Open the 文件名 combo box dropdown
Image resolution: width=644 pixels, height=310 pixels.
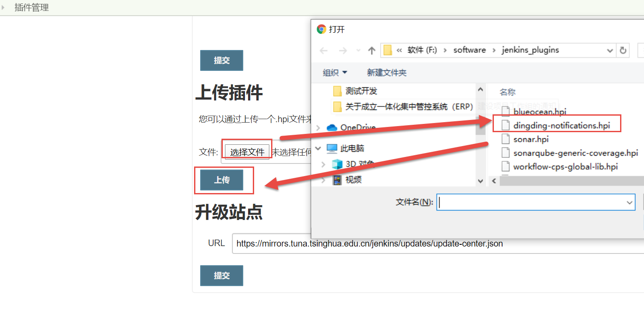629,203
